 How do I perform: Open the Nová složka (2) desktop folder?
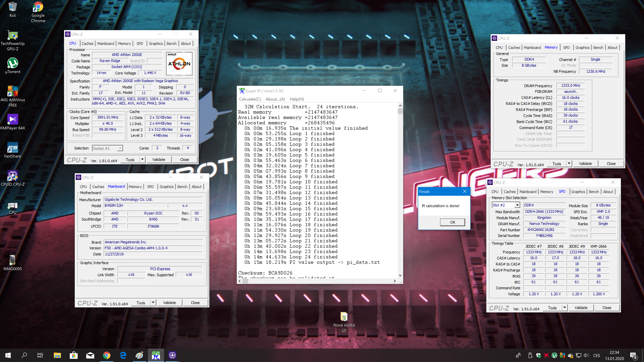point(344,322)
